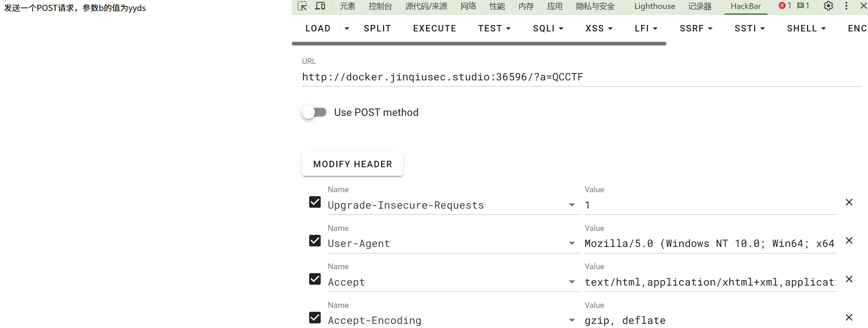Toggle the device toolbar icon
This screenshot has width=868, height=328.
pyautogui.click(x=320, y=6)
